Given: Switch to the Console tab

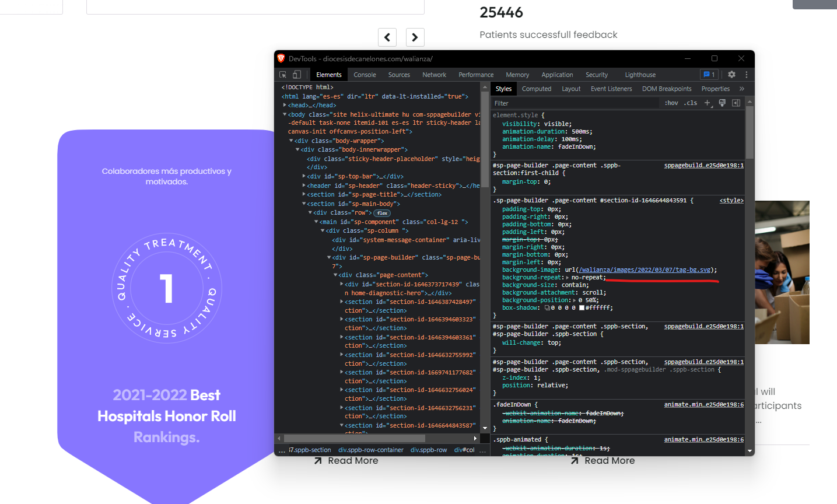Looking at the screenshot, I should click(x=365, y=75).
